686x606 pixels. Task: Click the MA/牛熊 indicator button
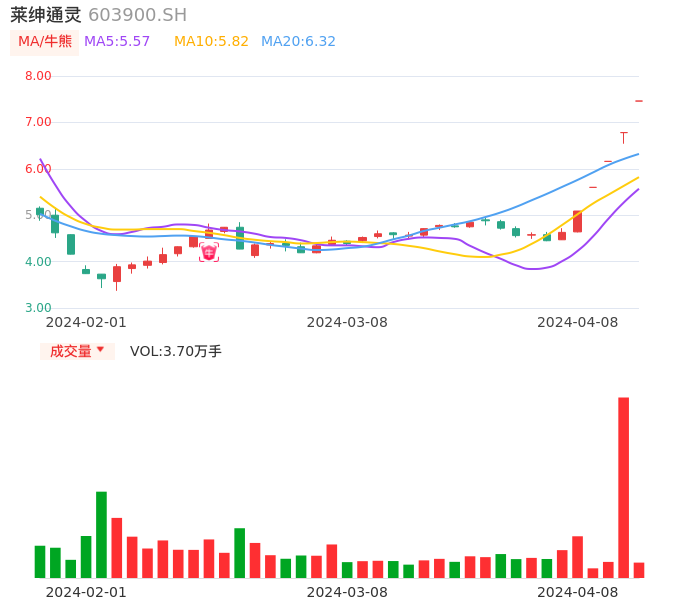pyautogui.click(x=45, y=42)
